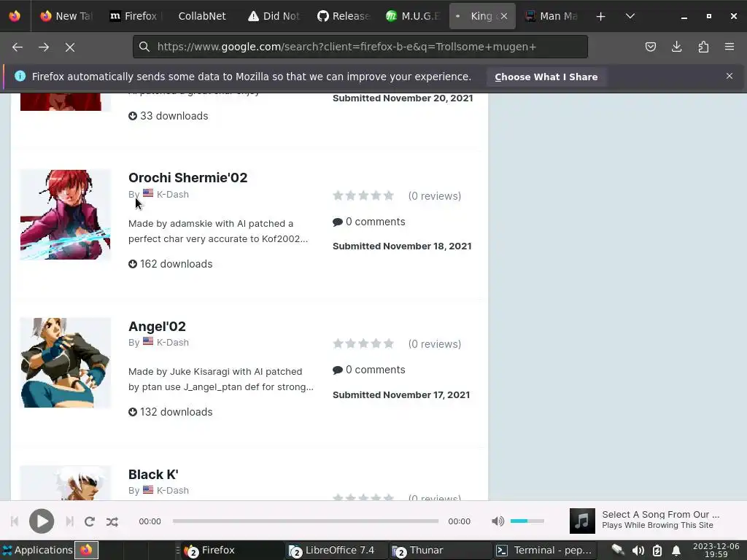The height and width of the screenshot is (560, 747).
Task: Go forward to the next page
Action: 44,47
